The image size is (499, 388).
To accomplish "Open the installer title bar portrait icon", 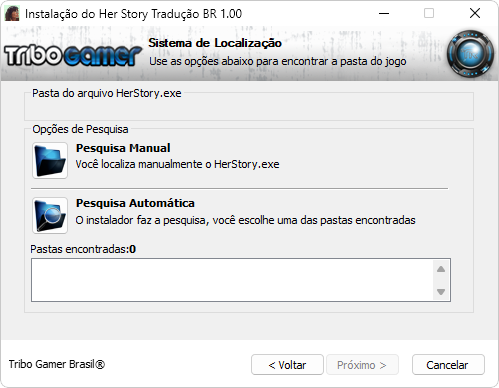I will [12, 14].
